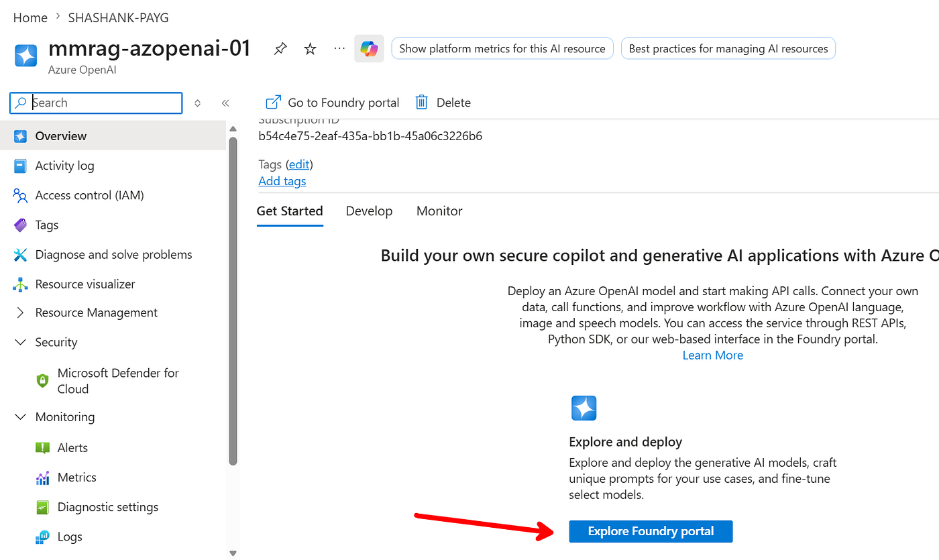The image size is (939, 560).
Task: Focus the sidebar Search field
Action: click(x=96, y=103)
